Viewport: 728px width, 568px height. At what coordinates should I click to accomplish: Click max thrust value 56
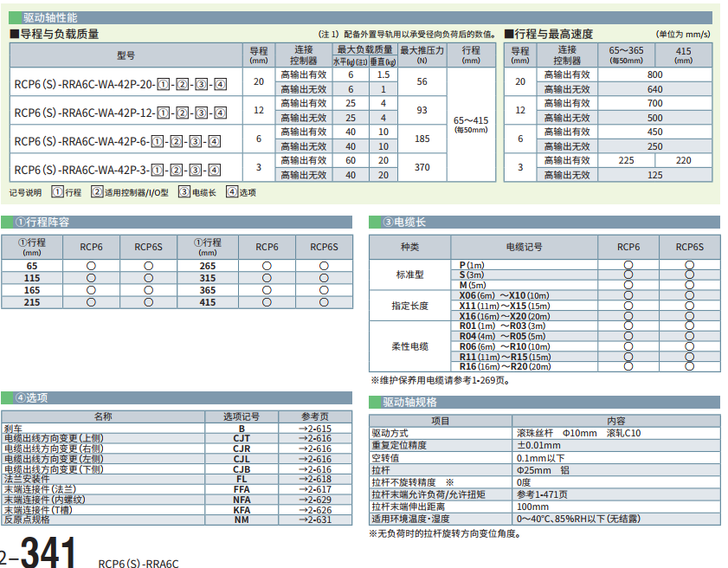(x=422, y=81)
